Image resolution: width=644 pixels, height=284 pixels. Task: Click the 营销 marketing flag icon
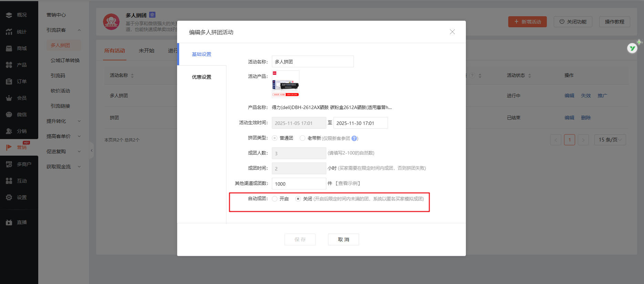pos(9,147)
